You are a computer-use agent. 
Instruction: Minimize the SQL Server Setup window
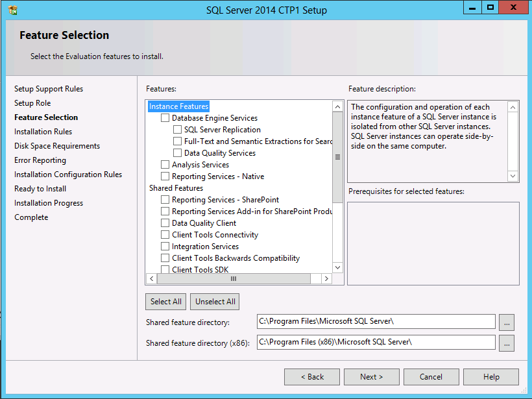coord(472,8)
